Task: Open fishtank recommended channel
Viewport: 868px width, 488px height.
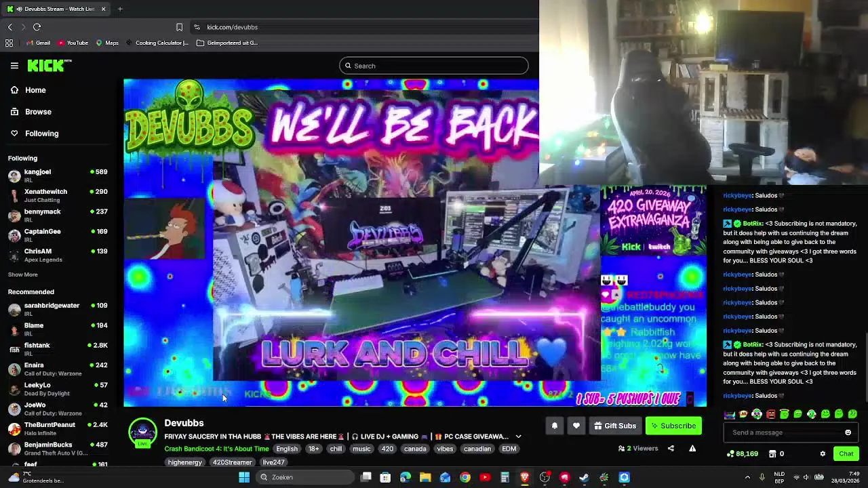Action: (x=58, y=348)
